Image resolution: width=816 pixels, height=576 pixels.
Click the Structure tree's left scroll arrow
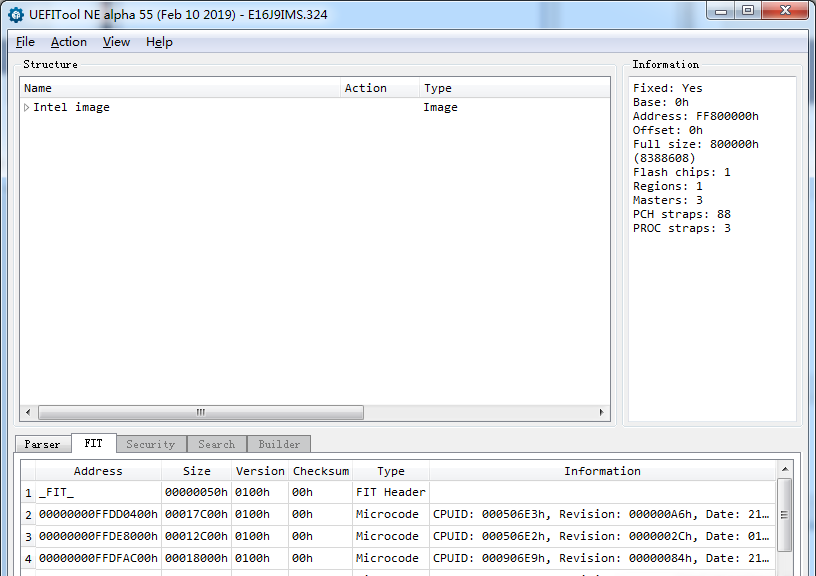(28, 413)
